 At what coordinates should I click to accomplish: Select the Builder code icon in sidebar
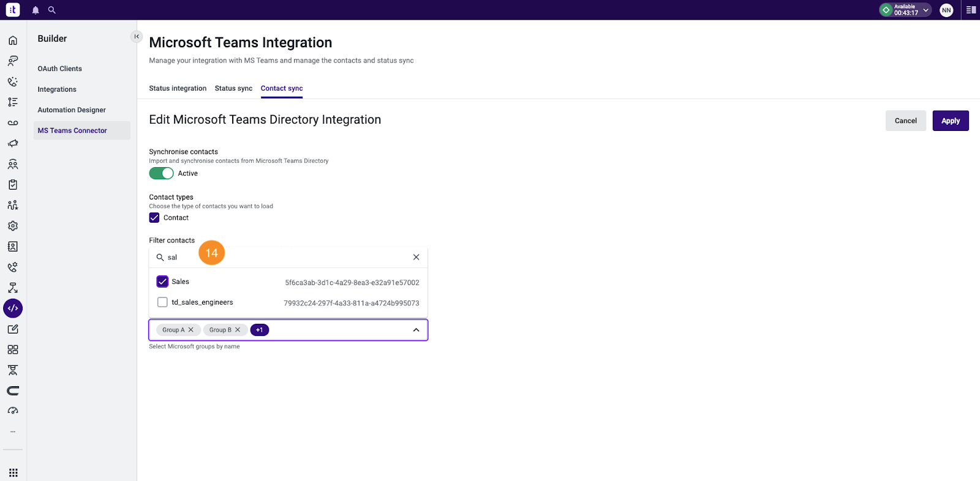[13, 308]
